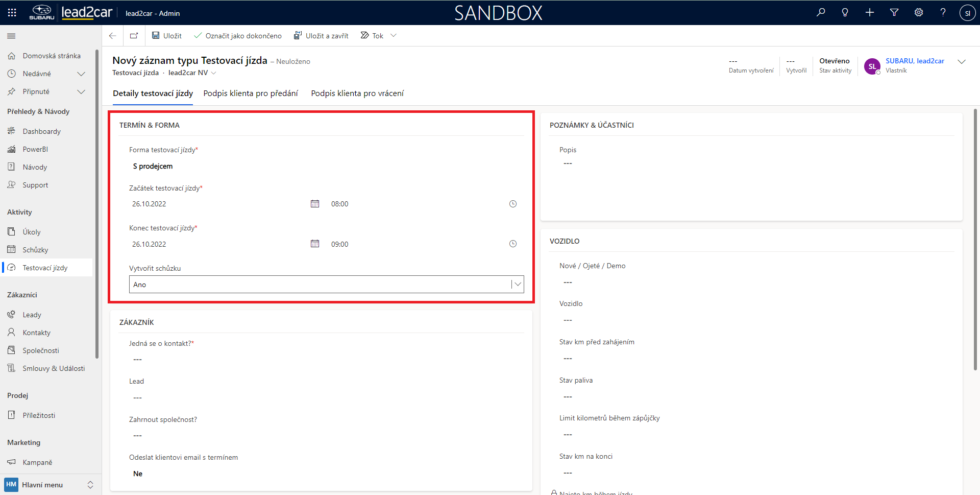Open calendar picker for Začátek testovací jízdy
The height and width of the screenshot is (495, 980).
click(x=315, y=204)
